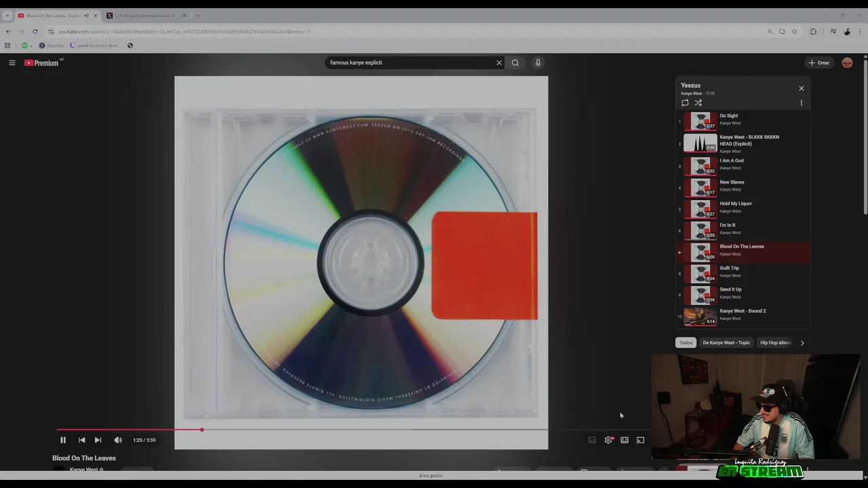This screenshot has width=868, height=488.
Task: Go to YouTube Premium home logo
Action: 41,62
